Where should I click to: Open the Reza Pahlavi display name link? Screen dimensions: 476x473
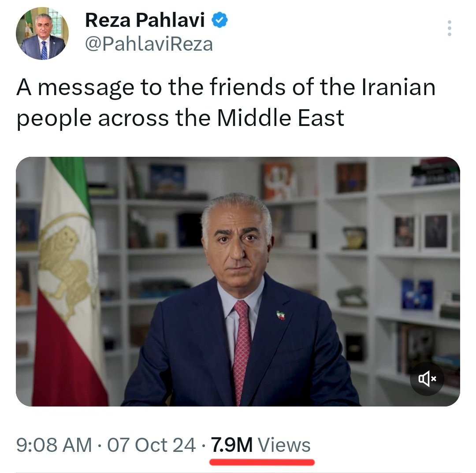[x=145, y=20]
